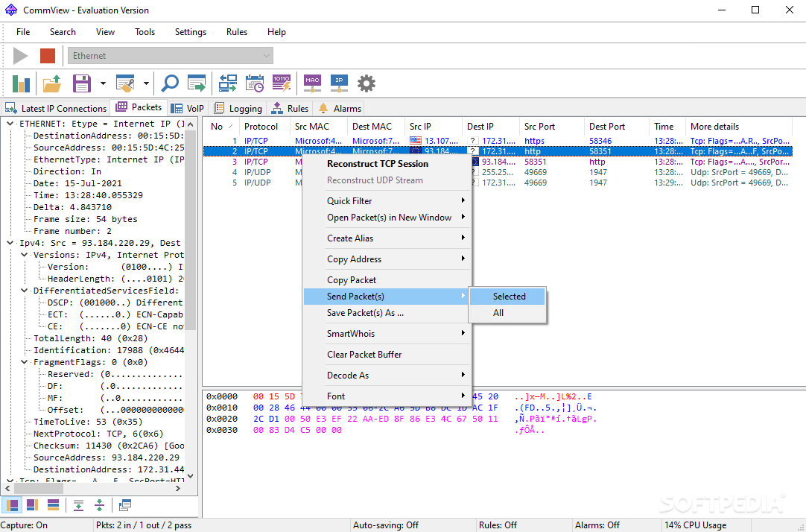
Task: Open the bar-chart Statistics icon
Action: tap(21, 83)
